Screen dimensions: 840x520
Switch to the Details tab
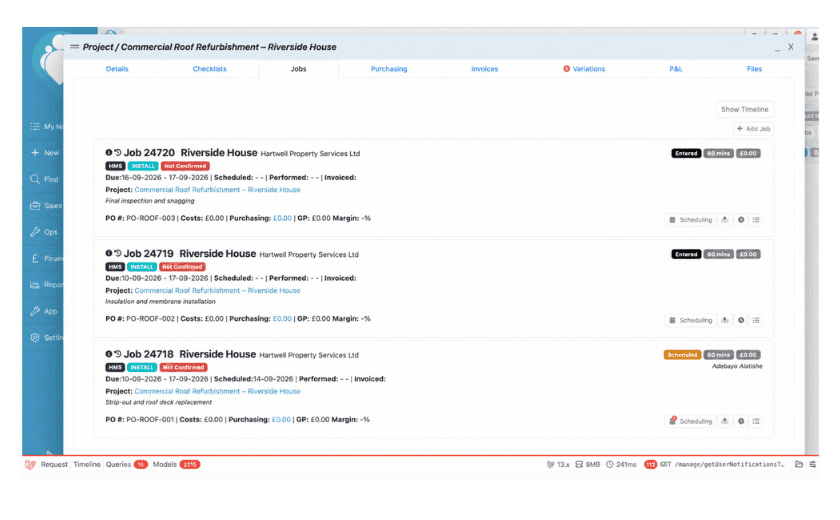pos(117,69)
